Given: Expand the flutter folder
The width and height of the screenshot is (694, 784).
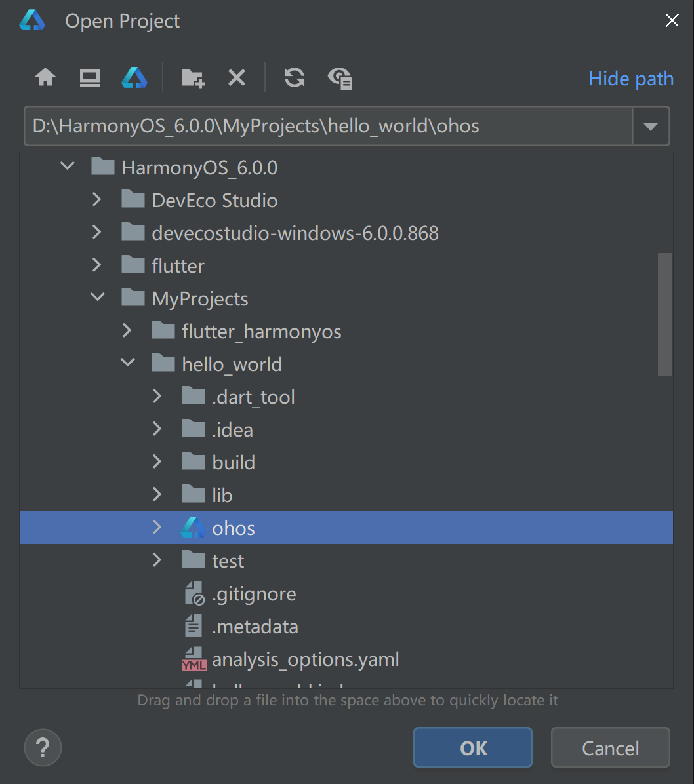Looking at the screenshot, I should click(x=97, y=265).
